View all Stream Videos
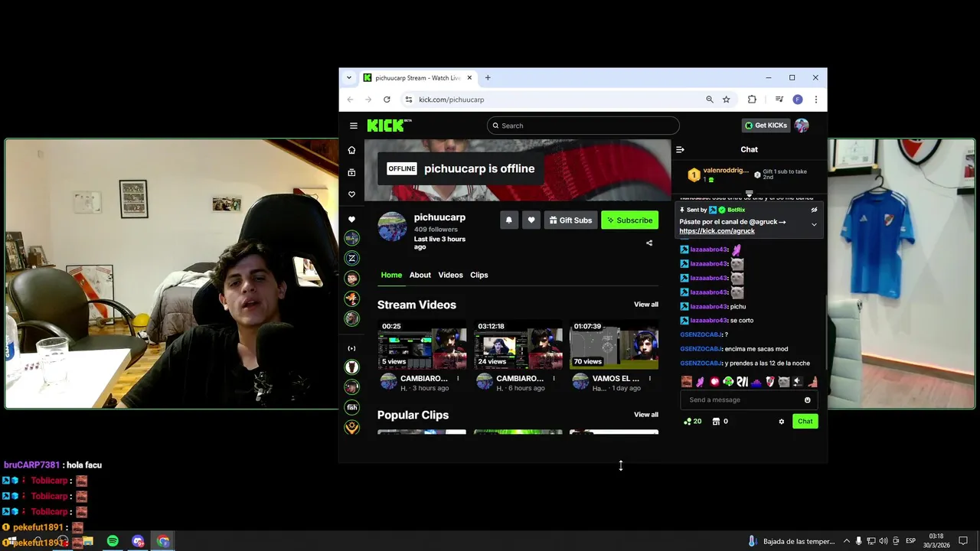 coord(646,305)
